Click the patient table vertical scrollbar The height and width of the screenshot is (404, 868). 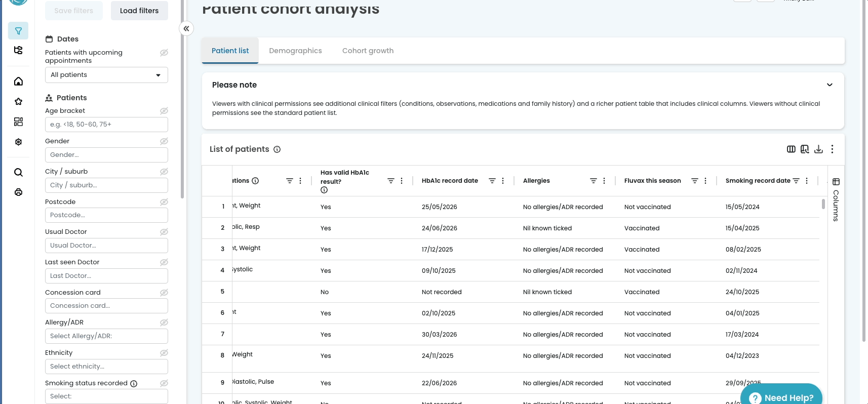click(x=823, y=204)
